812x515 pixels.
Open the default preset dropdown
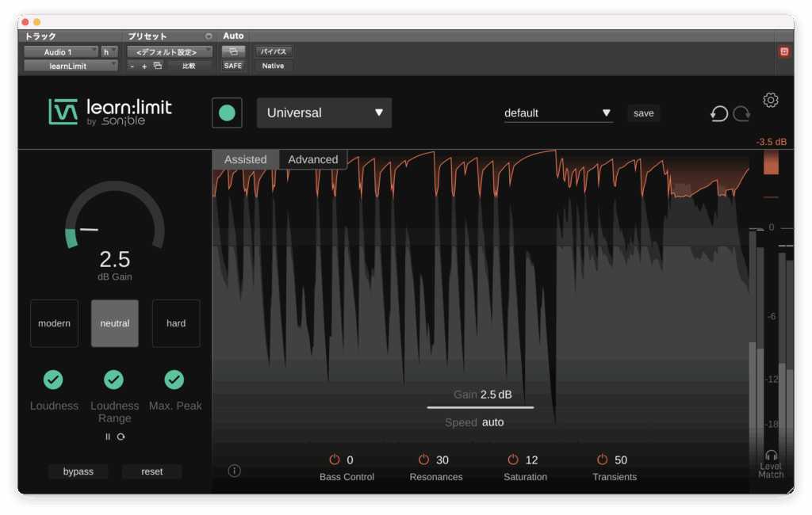tap(558, 113)
